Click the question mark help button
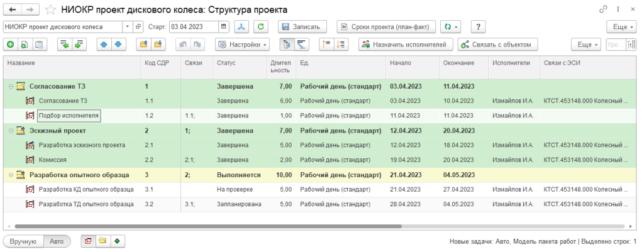The image size is (644, 252). (x=479, y=27)
